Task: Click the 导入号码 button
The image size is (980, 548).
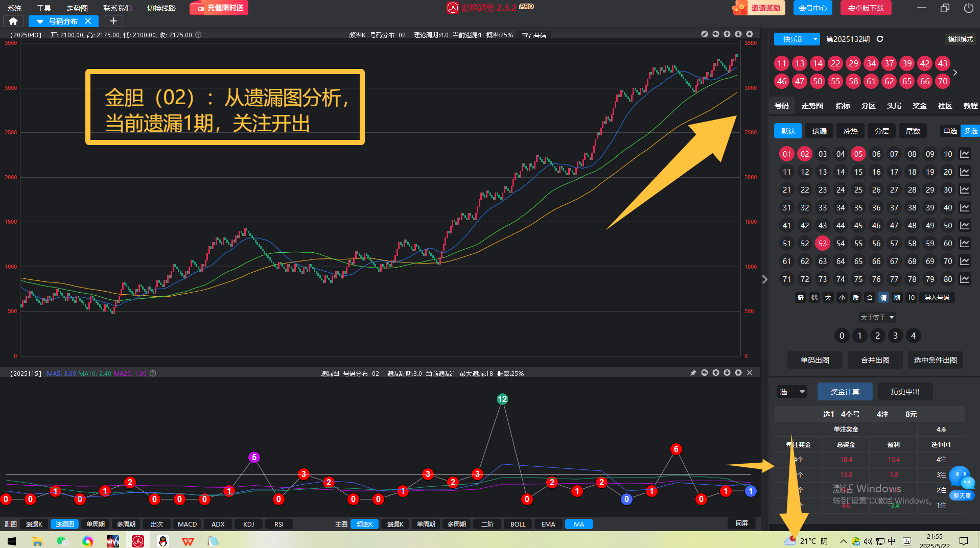Action: tap(937, 297)
